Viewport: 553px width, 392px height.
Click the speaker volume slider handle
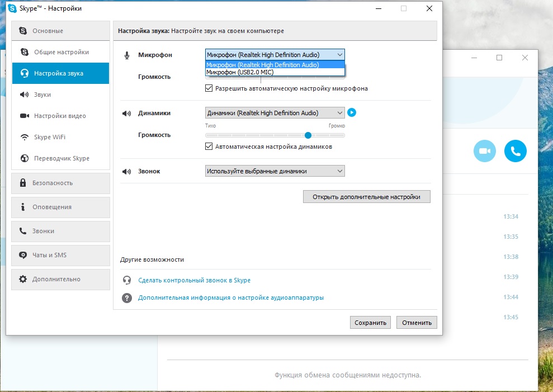tap(308, 135)
